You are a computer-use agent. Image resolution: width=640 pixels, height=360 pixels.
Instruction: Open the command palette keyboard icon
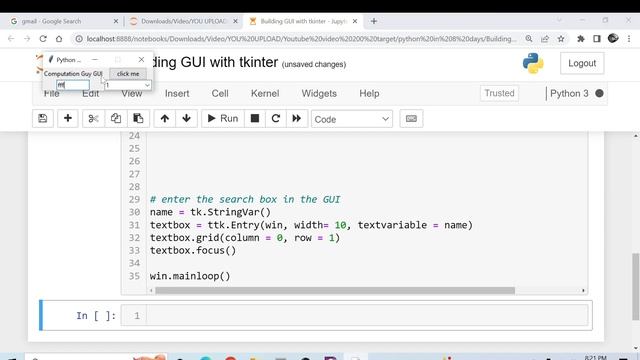coord(411,118)
